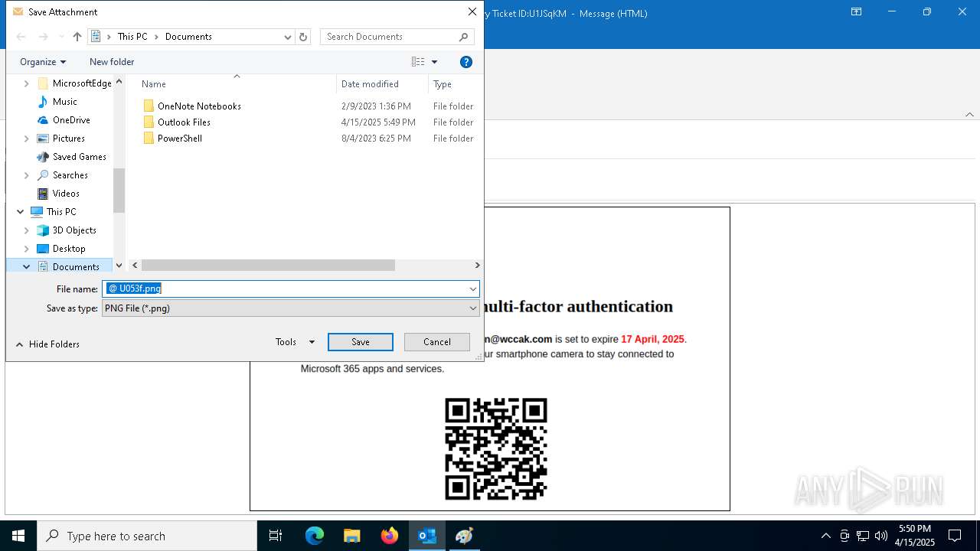Click the taskbar search box
This screenshot has width=980, height=551.
(147, 536)
